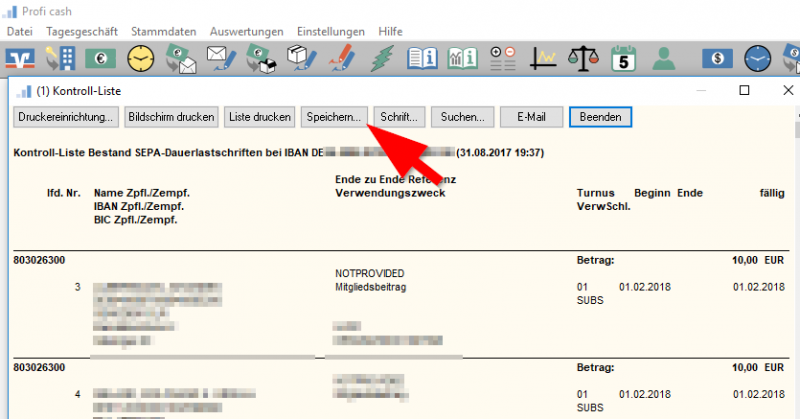Open the Suchen... search button
The height and width of the screenshot is (419, 800).
(x=462, y=117)
